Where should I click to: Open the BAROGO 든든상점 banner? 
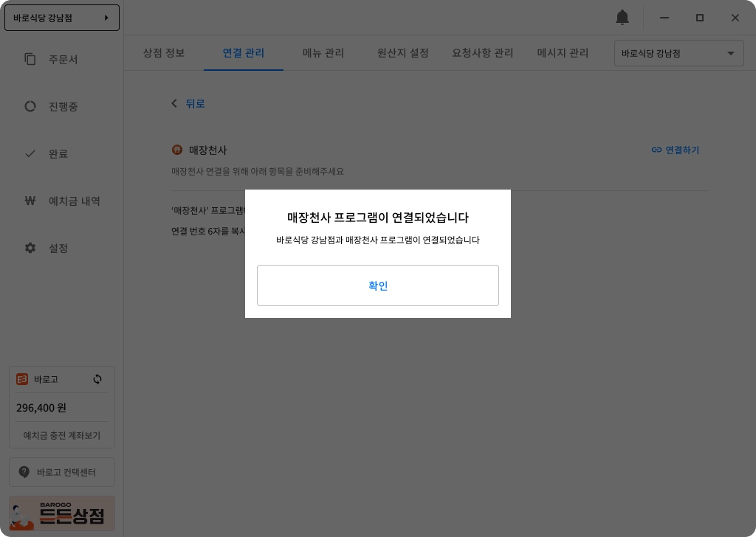62,513
